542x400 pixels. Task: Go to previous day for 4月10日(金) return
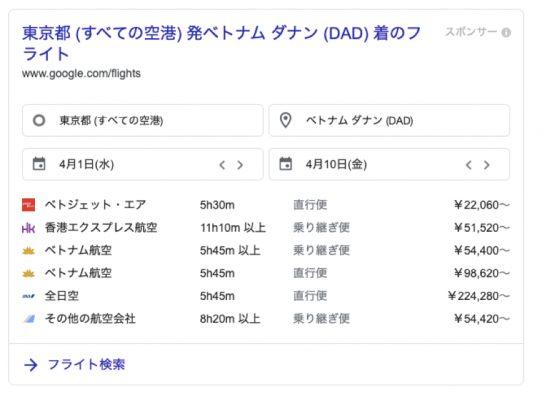(469, 165)
